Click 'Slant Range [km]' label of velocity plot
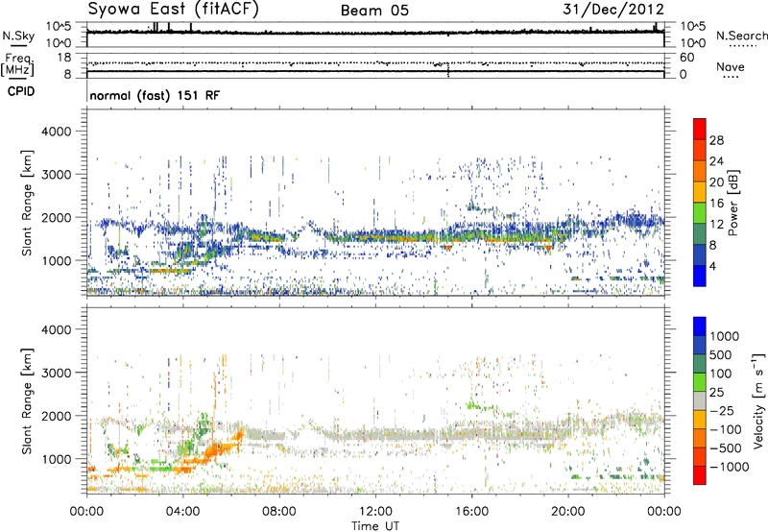This screenshot has width=768, height=532. click(27, 401)
